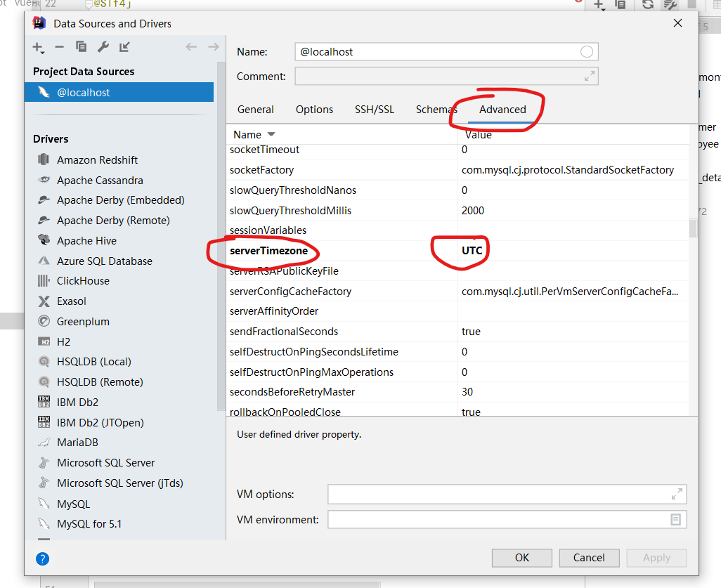Click the make global import arrow icon
This screenshot has height=588, width=721.
coord(124,46)
